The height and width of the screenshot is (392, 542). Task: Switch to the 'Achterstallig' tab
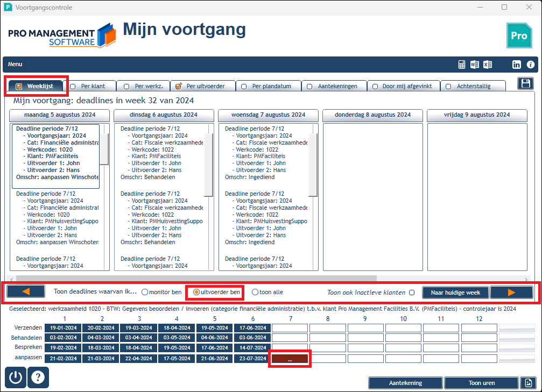pos(473,86)
